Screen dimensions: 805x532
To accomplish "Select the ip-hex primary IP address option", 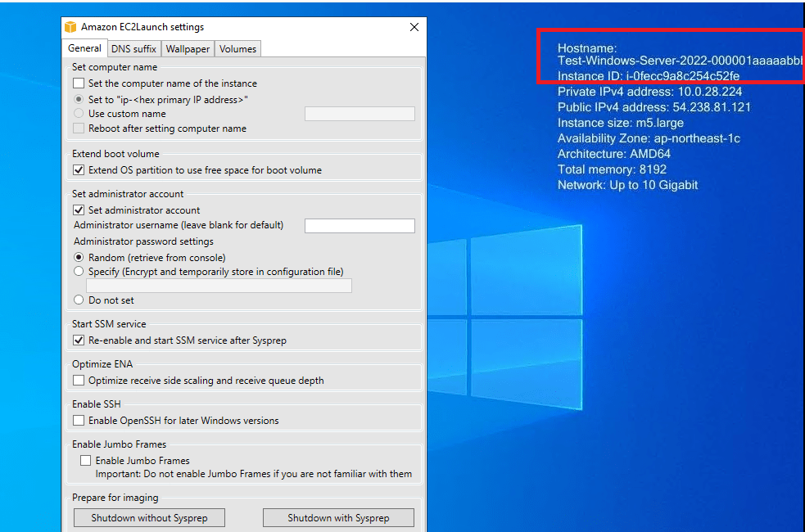I will (79, 99).
